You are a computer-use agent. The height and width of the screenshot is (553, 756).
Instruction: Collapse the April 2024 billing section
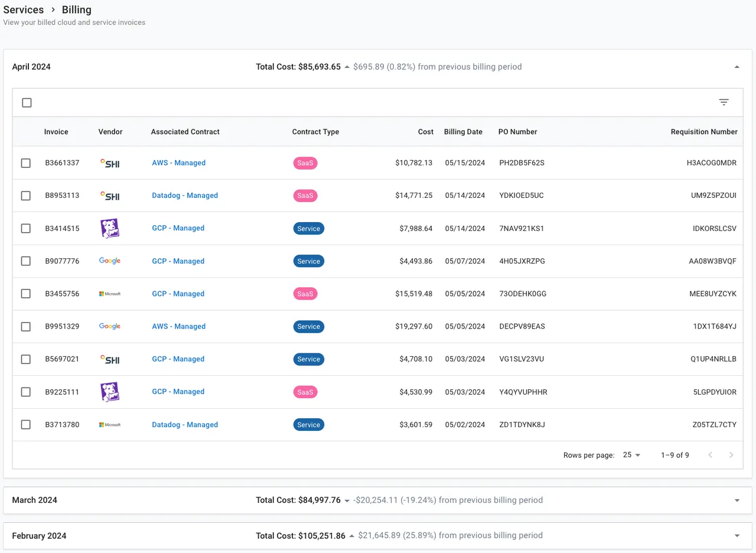(737, 67)
